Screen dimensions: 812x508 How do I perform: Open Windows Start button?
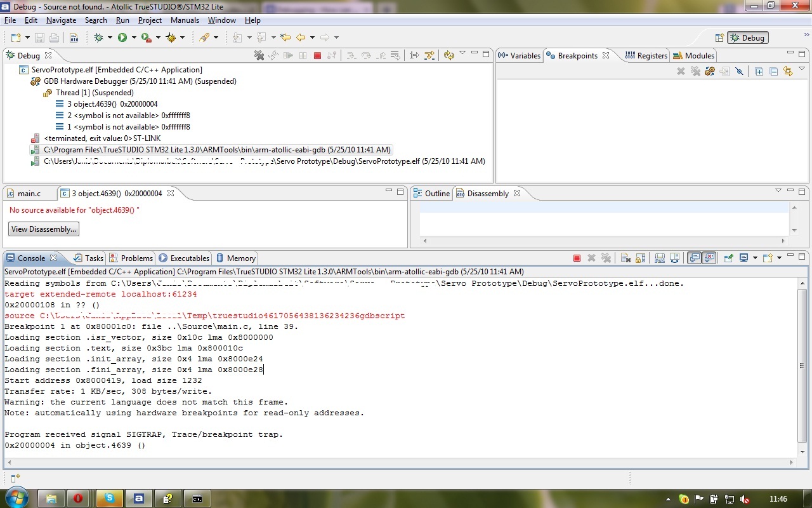(x=16, y=497)
